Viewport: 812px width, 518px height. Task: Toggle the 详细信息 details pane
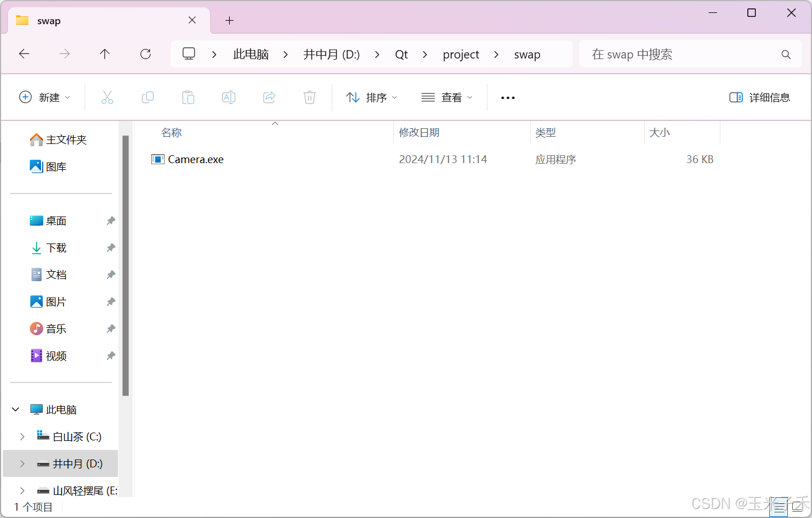(x=760, y=97)
